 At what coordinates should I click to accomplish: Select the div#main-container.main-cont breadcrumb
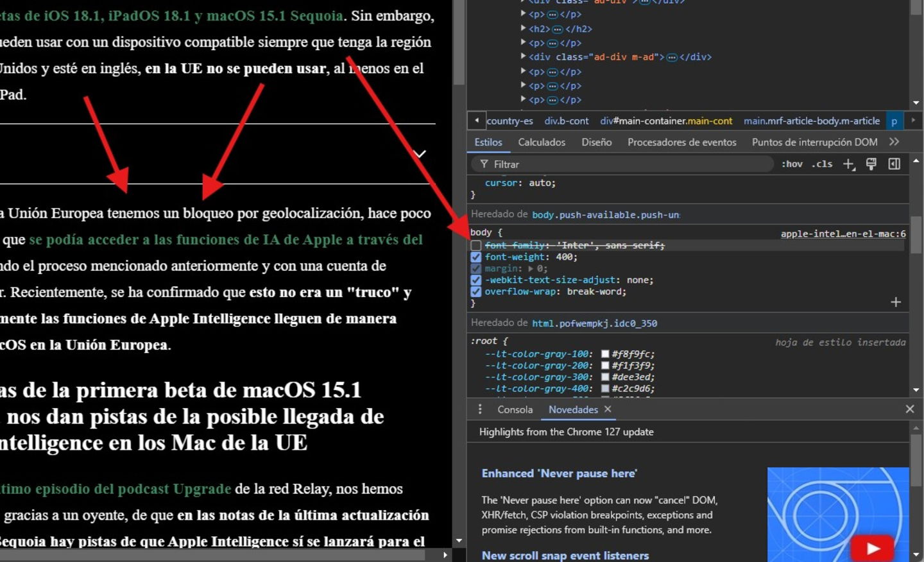[x=666, y=121]
